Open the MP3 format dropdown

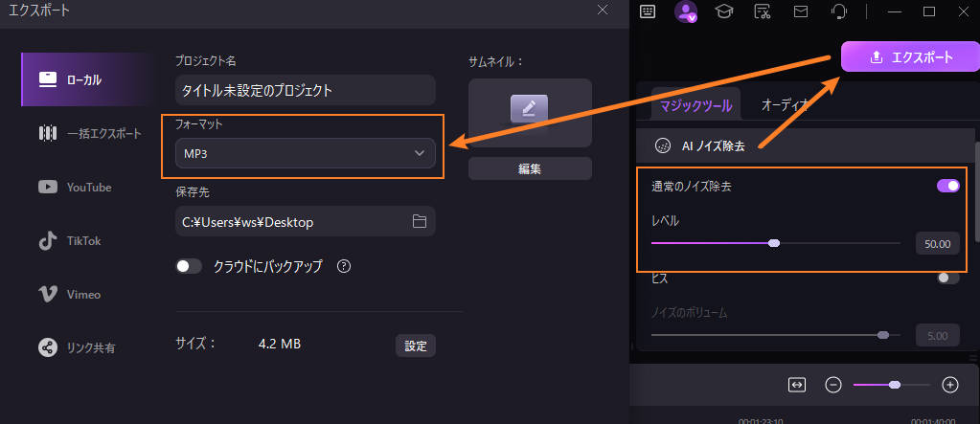point(305,153)
